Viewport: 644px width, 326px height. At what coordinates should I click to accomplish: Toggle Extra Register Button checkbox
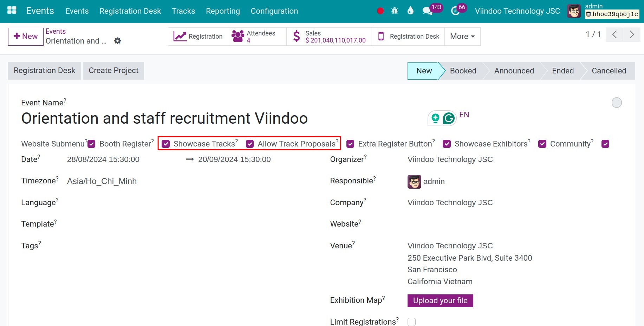[x=350, y=144]
